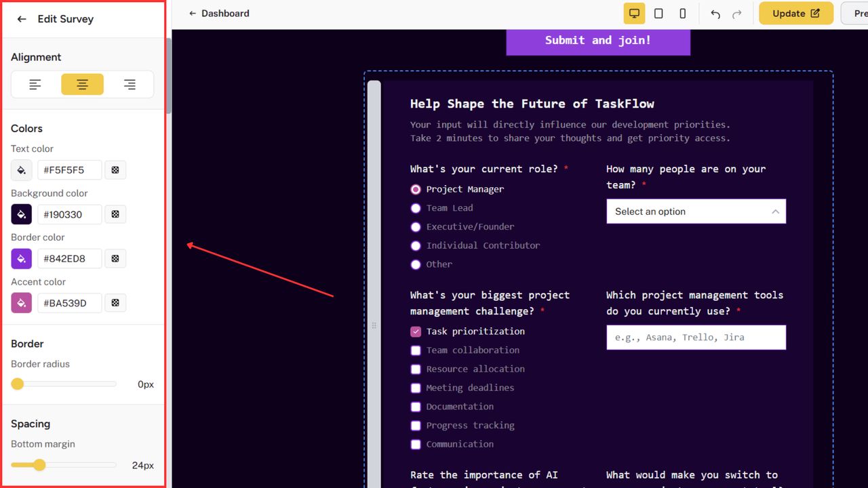Switch to mobile preview icon
This screenshot has width=868, height=488.
(x=683, y=14)
